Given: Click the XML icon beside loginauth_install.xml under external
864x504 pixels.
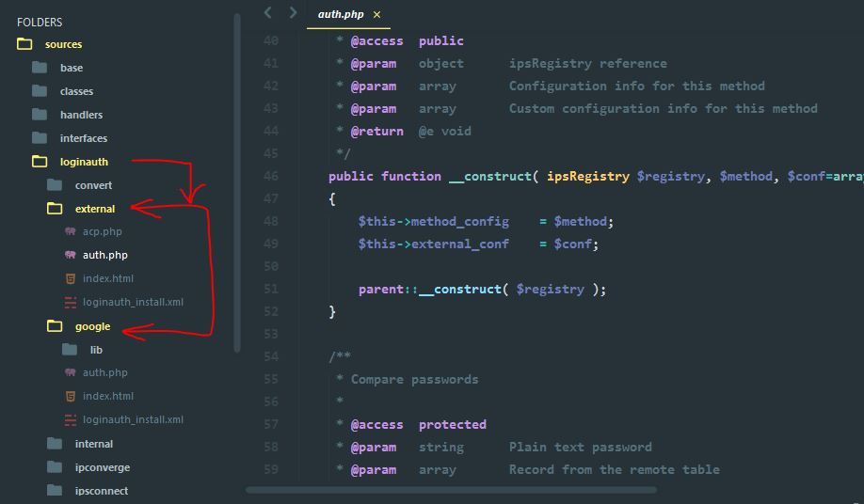Looking at the screenshot, I should tap(71, 302).
